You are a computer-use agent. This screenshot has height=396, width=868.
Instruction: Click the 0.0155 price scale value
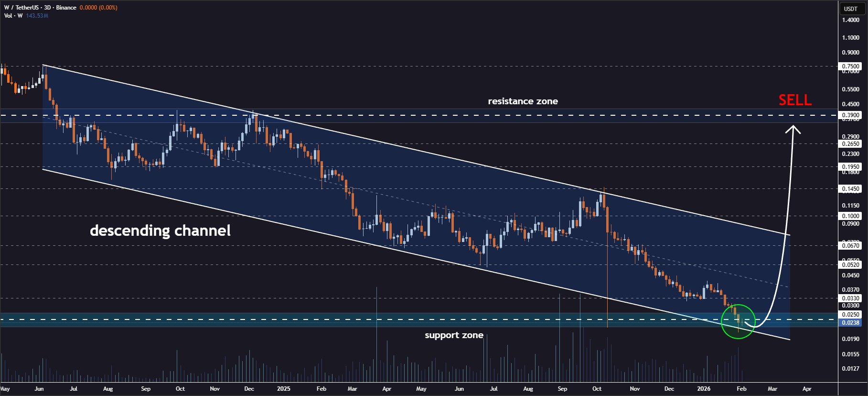point(850,354)
